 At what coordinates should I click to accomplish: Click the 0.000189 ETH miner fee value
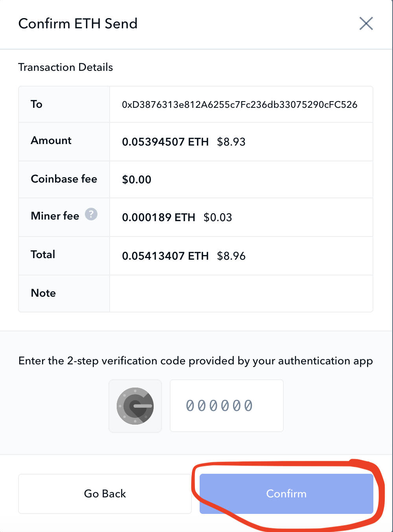click(158, 218)
